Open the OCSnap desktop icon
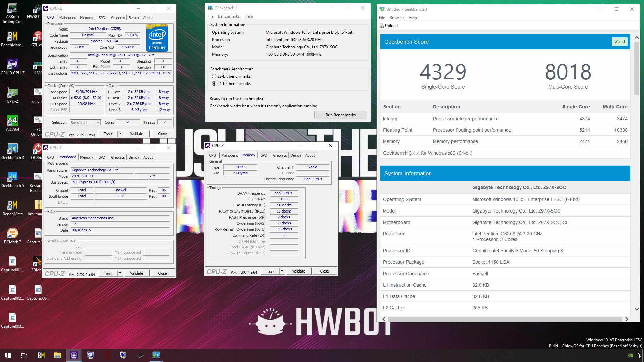 pyautogui.click(x=37, y=152)
